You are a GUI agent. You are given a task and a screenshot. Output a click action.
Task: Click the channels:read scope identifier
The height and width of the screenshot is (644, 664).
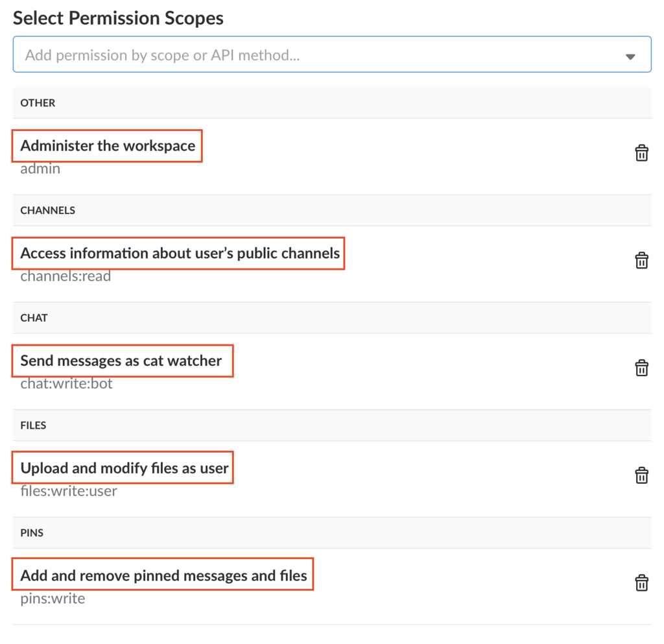click(65, 276)
